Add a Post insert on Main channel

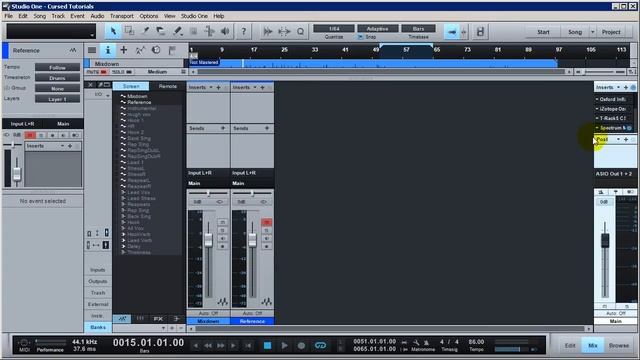(x=626, y=140)
